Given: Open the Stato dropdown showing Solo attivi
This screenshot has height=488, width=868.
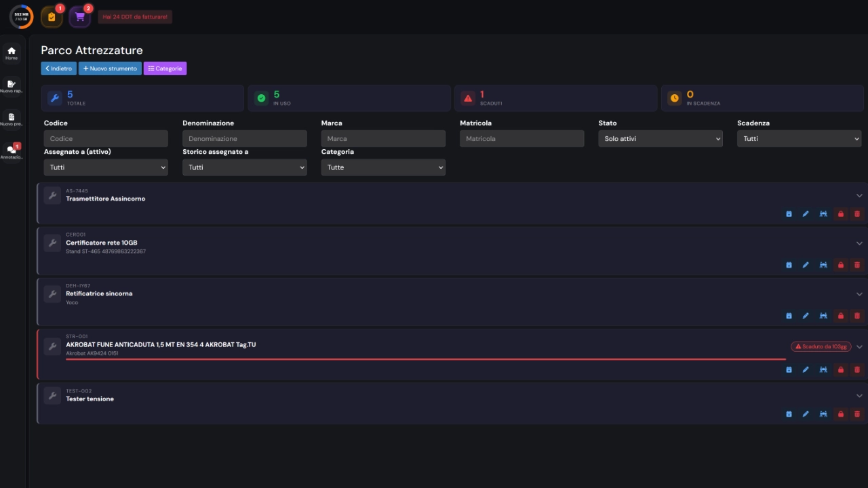Looking at the screenshot, I should click(x=660, y=138).
